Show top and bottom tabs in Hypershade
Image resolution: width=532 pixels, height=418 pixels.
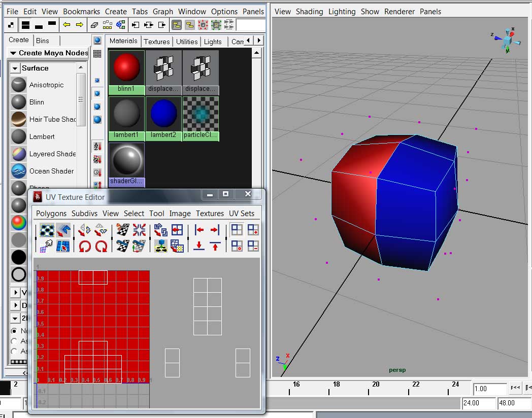point(25,25)
